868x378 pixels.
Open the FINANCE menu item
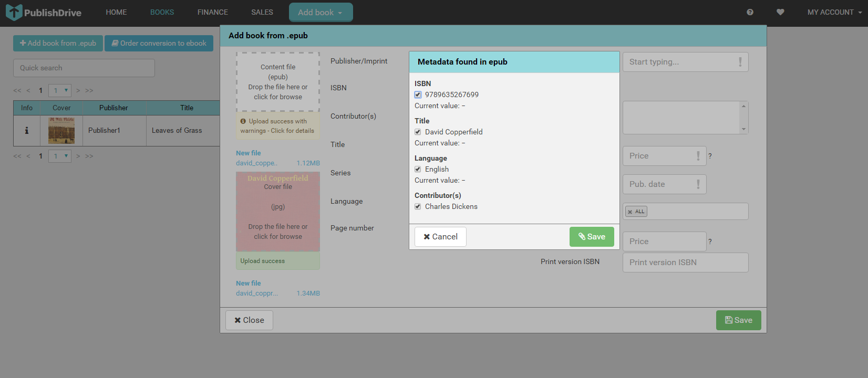click(213, 12)
